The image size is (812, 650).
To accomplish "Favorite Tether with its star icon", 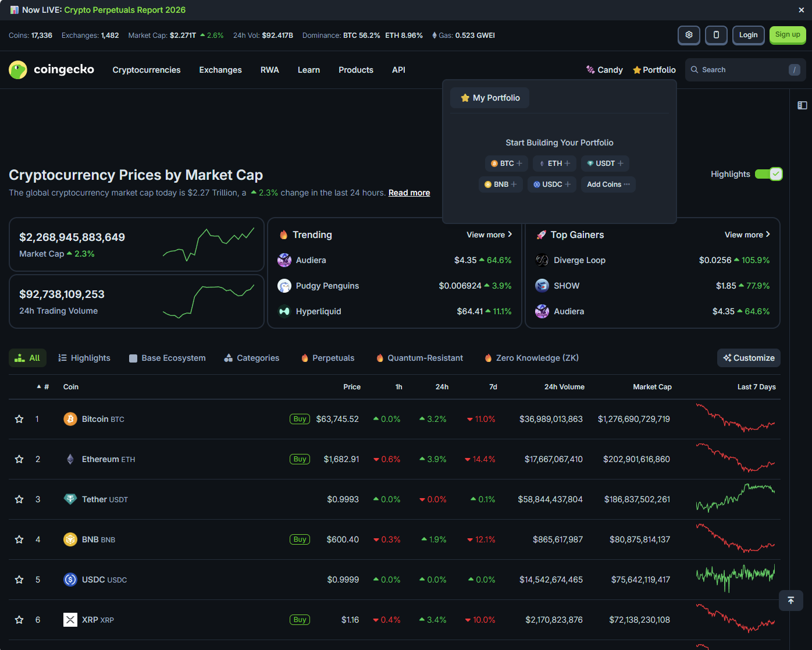I will [19, 499].
